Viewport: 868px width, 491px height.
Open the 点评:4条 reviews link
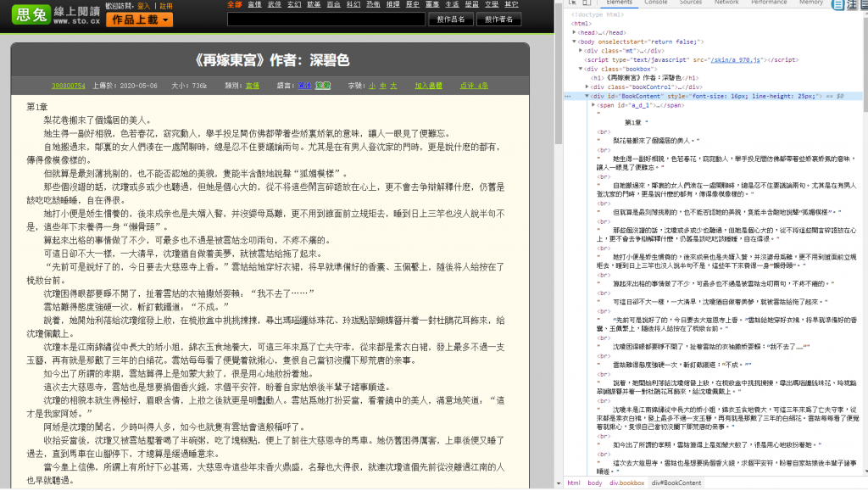[x=474, y=86]
